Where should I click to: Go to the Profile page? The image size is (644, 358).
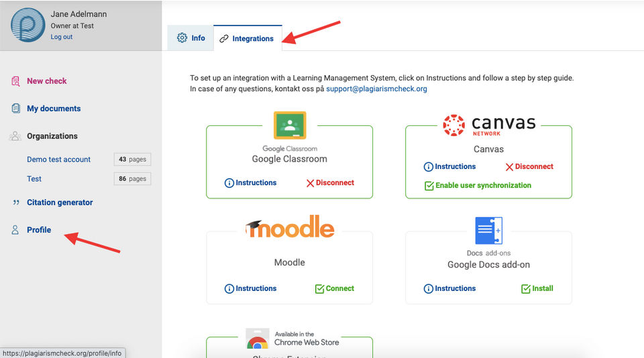(39, 230)
